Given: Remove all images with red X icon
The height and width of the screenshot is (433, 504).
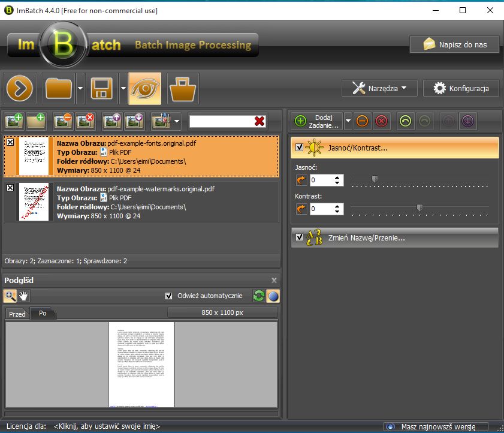Looking at the screenshot, I should pyautogui.click(x=85, y=121).
